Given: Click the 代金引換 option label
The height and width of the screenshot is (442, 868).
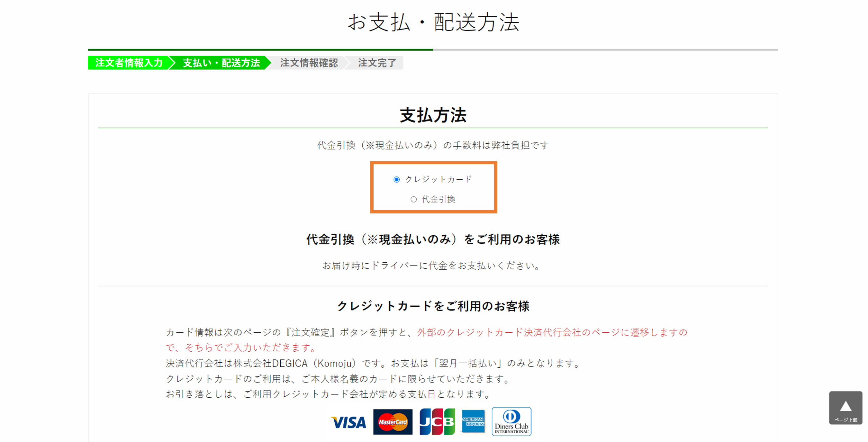Looking at the screenshot, I should (439, 199).
